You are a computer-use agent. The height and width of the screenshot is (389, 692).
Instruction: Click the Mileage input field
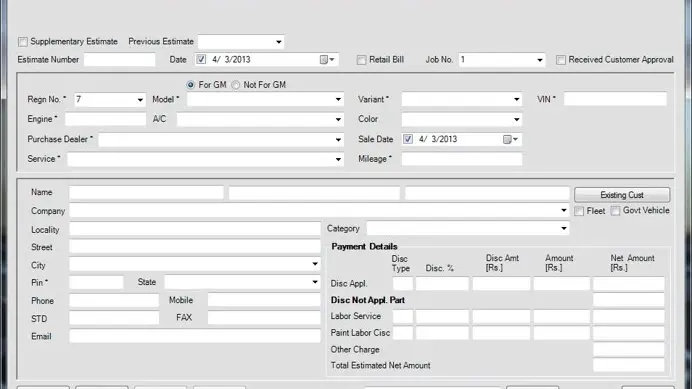(462, 159)
